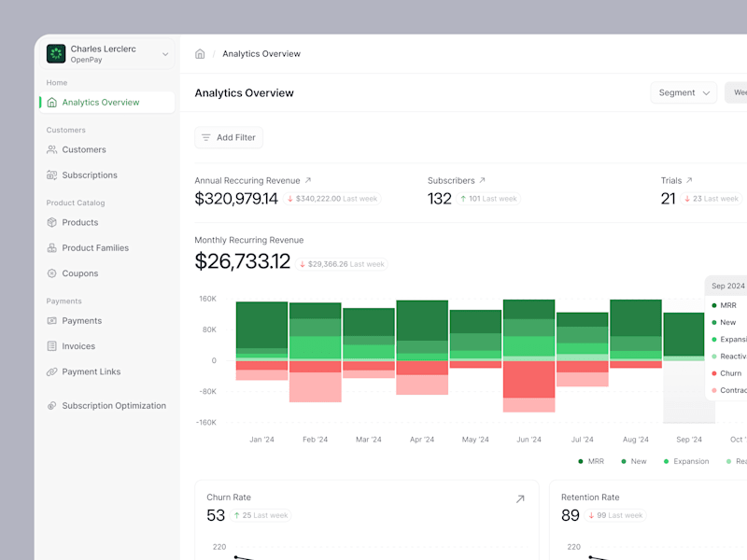Expand the Churn Rate card arrow

[520, 499]
